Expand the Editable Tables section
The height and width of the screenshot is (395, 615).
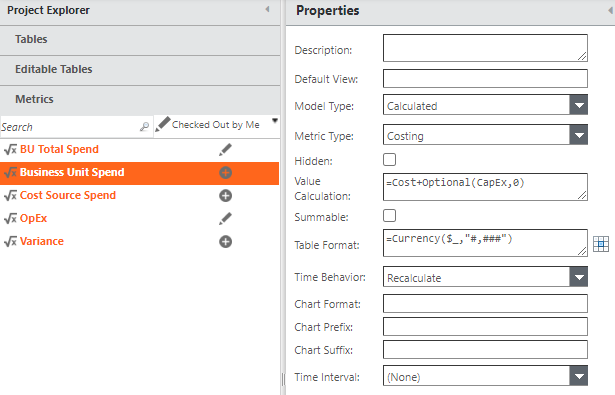pos(140,71)
